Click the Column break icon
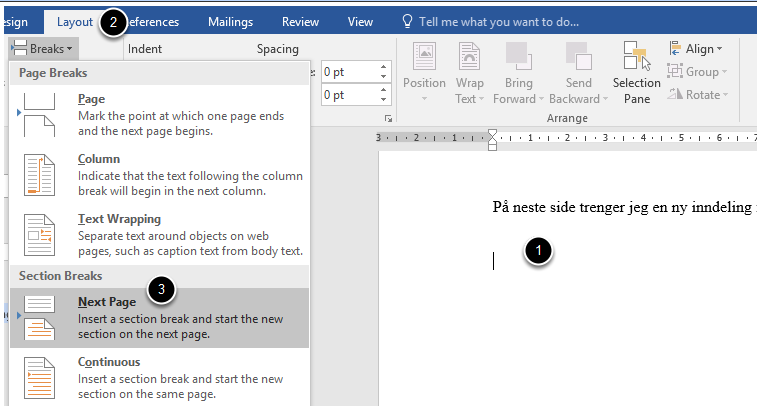 (39, 175)
